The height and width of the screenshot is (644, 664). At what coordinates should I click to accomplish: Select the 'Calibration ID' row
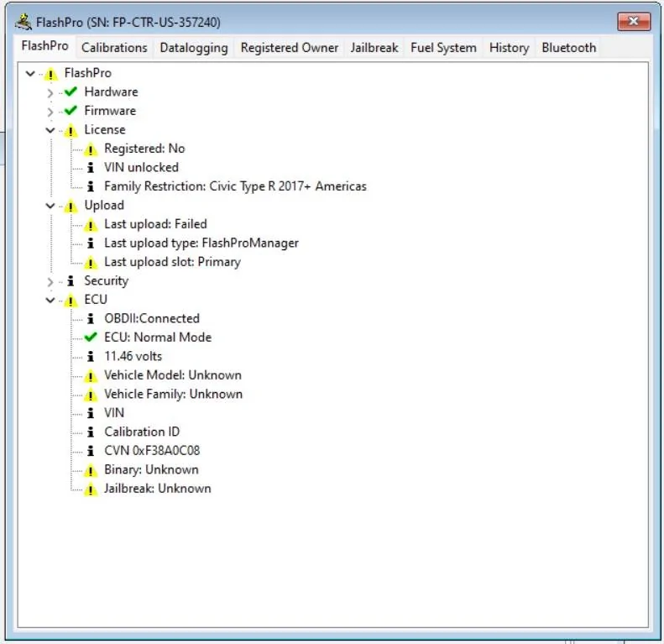coord(142,432)
